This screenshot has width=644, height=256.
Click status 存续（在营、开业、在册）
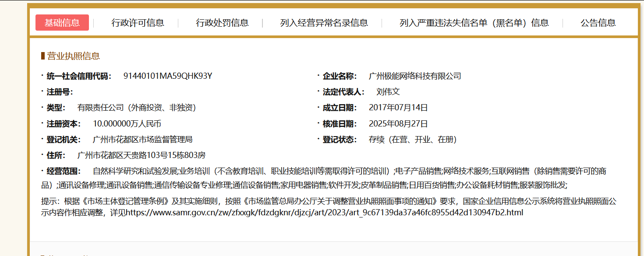413,140
